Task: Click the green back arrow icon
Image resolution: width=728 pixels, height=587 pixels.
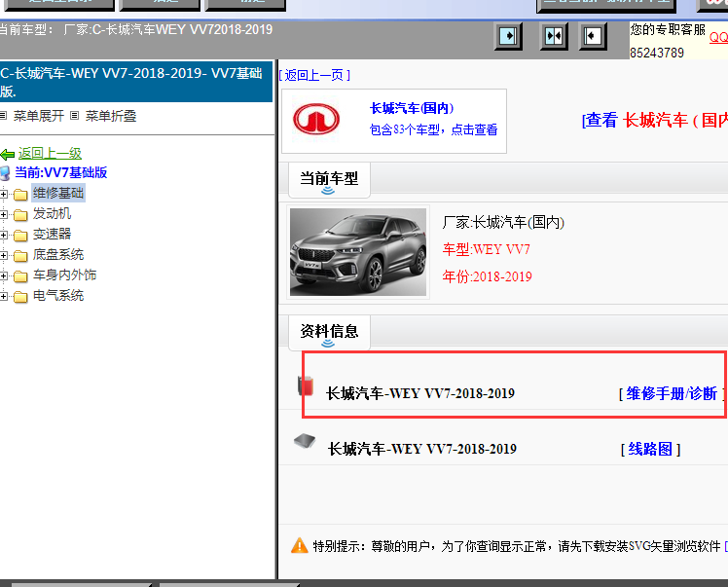Action: [8, 154]
